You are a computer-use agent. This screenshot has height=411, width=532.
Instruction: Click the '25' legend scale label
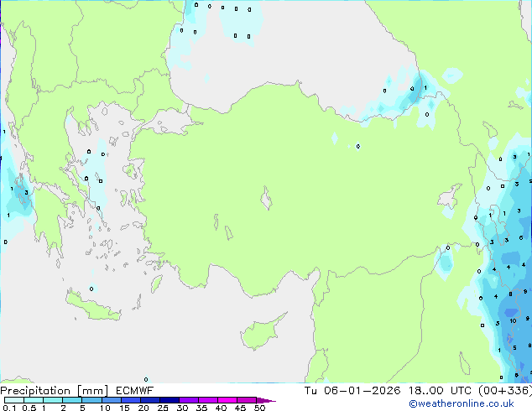click(x=163, y=408)
